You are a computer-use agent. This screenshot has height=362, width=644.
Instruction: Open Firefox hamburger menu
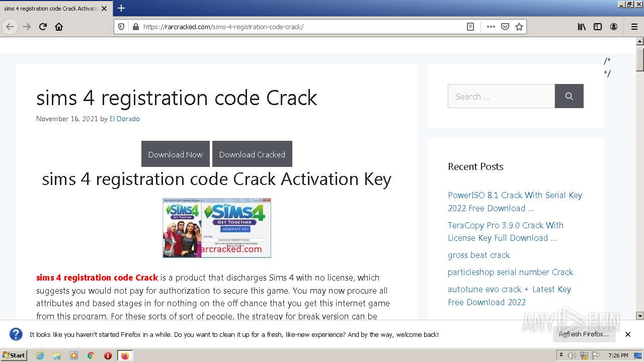tap(634, 27)
